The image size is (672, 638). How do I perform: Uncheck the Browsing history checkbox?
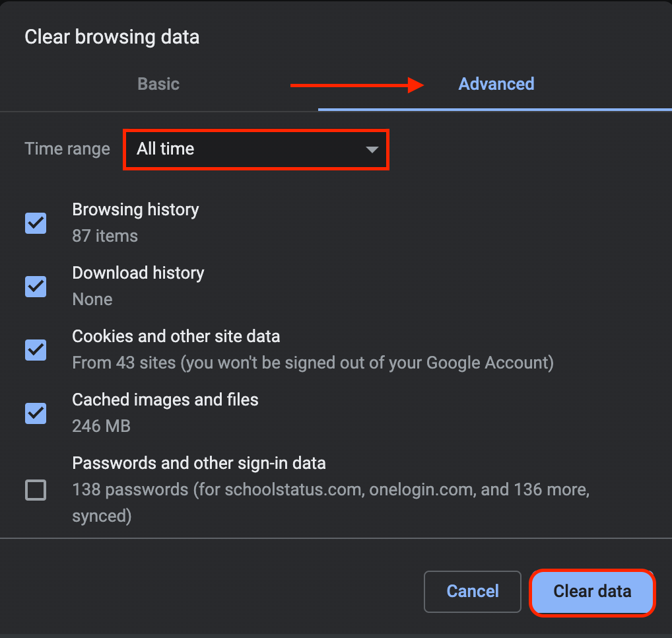[x=36, y=223]
